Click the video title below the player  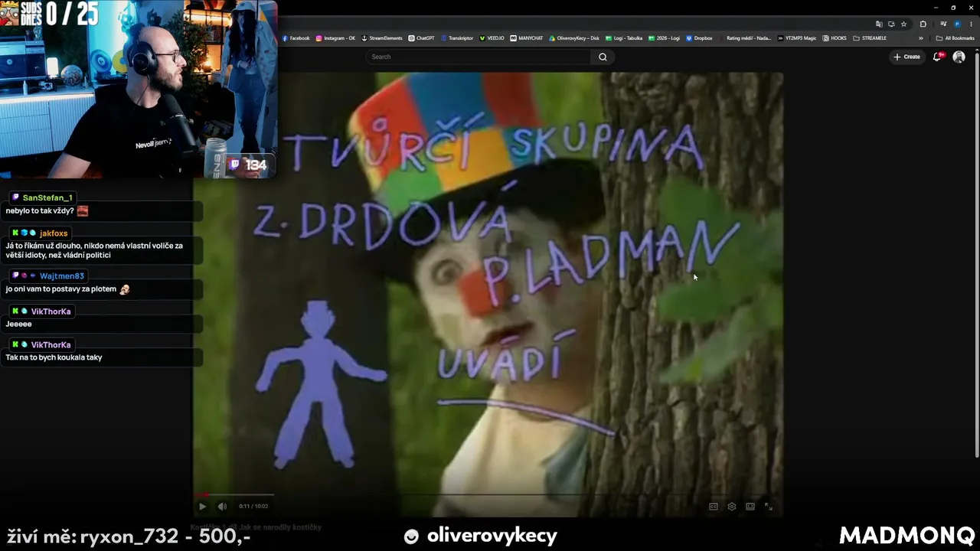(256, 527)
